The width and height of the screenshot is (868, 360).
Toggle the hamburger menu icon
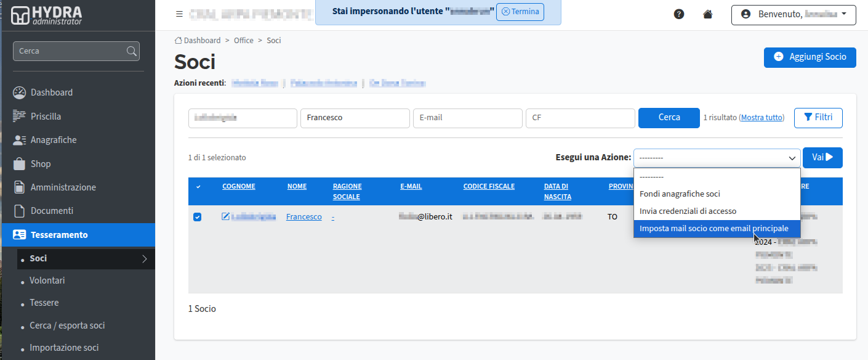[x=179, y=14]
